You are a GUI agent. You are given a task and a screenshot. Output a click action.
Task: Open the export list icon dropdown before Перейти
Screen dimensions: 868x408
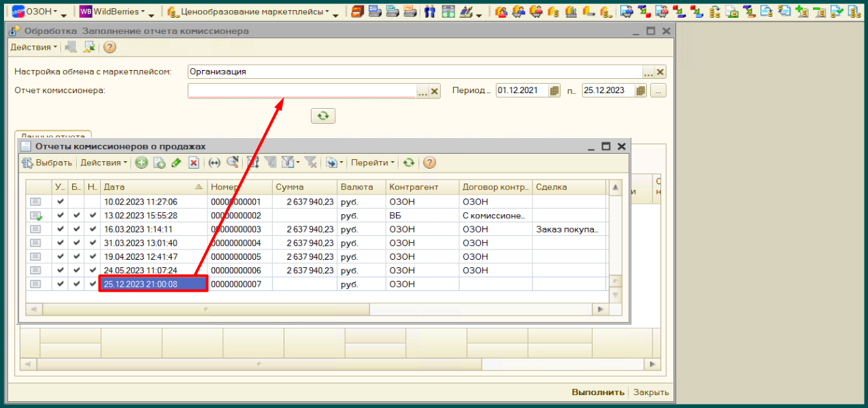click(x=334, y=163)
